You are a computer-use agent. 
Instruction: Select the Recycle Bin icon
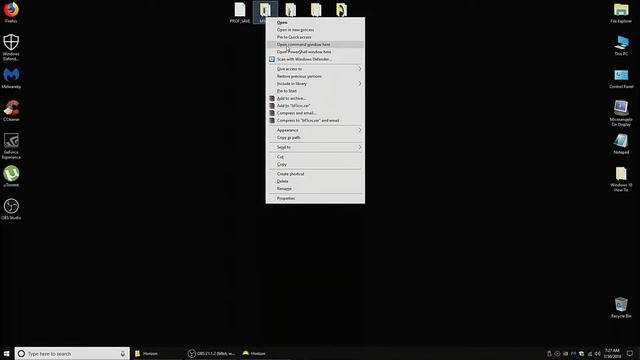[x=621, y=307]
